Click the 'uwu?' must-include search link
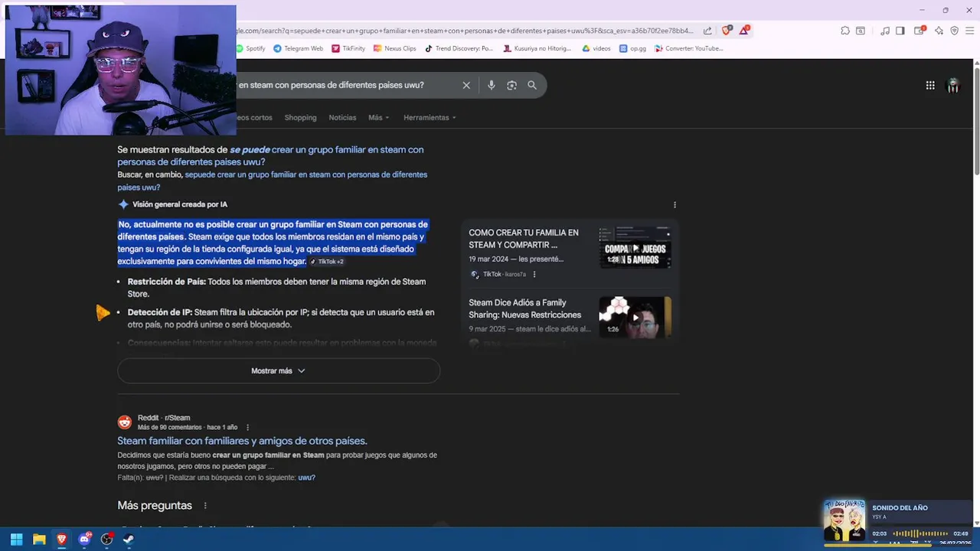980x551 pixels. 306,478
